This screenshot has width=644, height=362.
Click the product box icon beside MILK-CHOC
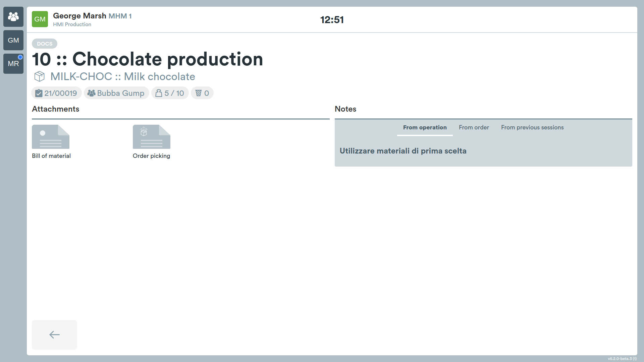tap(40, 76)
